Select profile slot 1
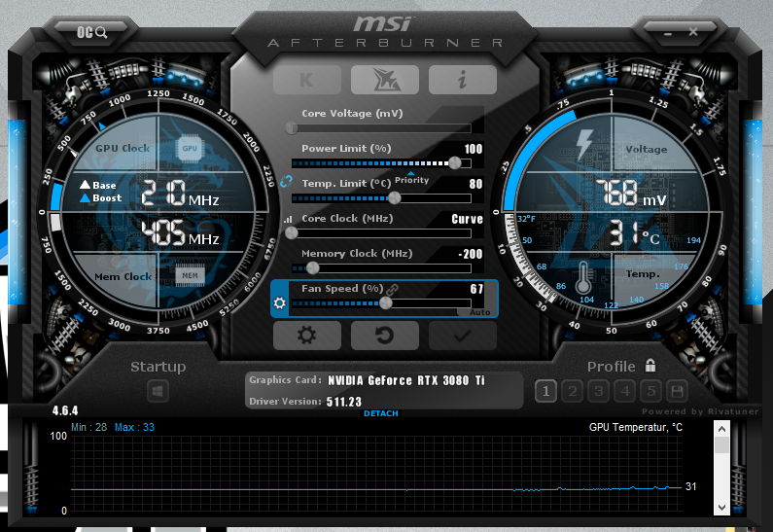Viewport: 773px width, 532px height. click(545, 392)
